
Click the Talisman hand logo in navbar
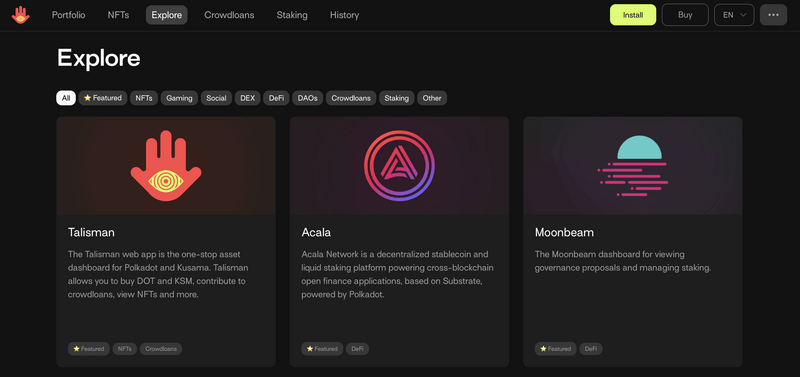(x=21, y=15)
